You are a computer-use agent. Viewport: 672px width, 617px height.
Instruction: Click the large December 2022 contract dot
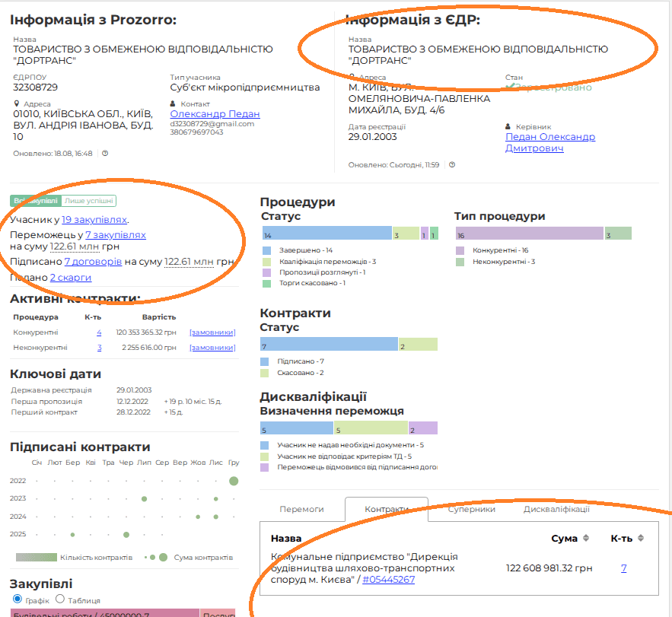234,481
